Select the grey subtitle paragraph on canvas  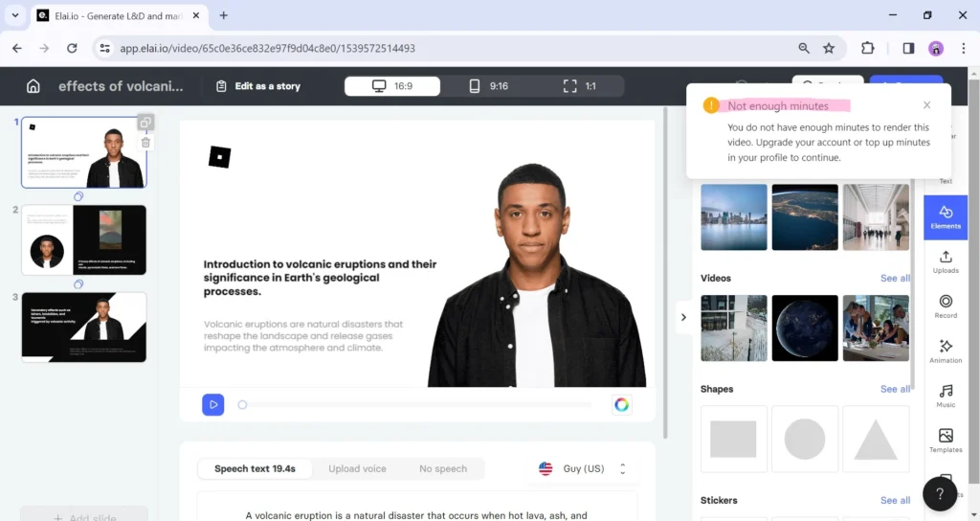click(303, 336)
